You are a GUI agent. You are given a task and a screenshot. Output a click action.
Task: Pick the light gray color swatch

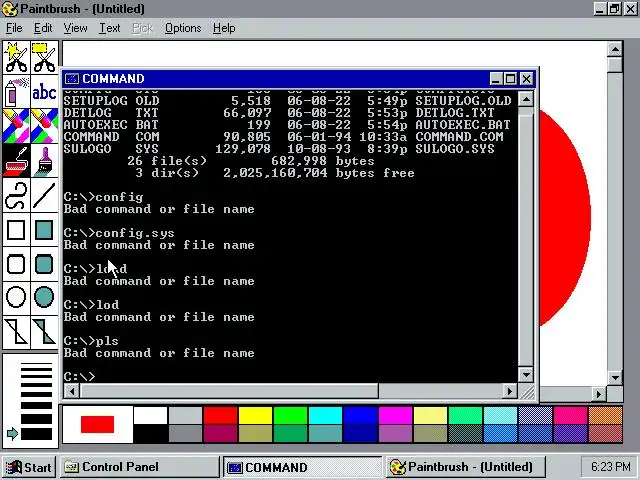click(185, 416)
